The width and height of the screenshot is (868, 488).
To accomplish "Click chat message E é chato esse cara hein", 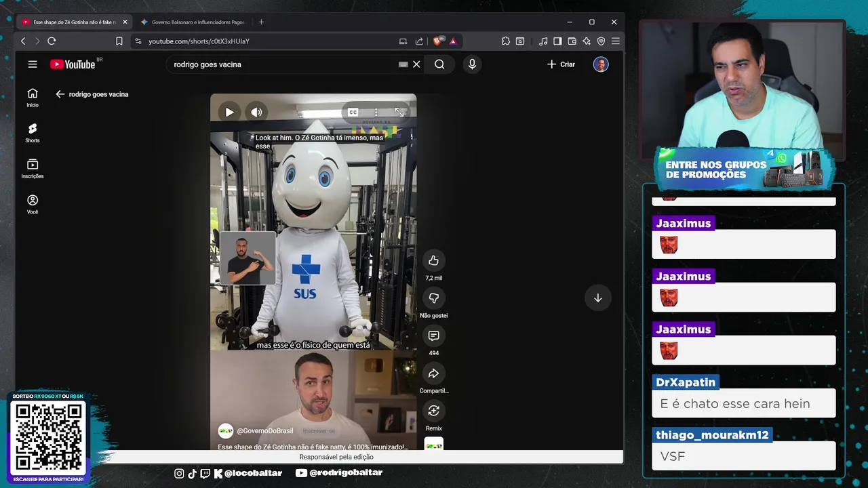I will [735, 404].
